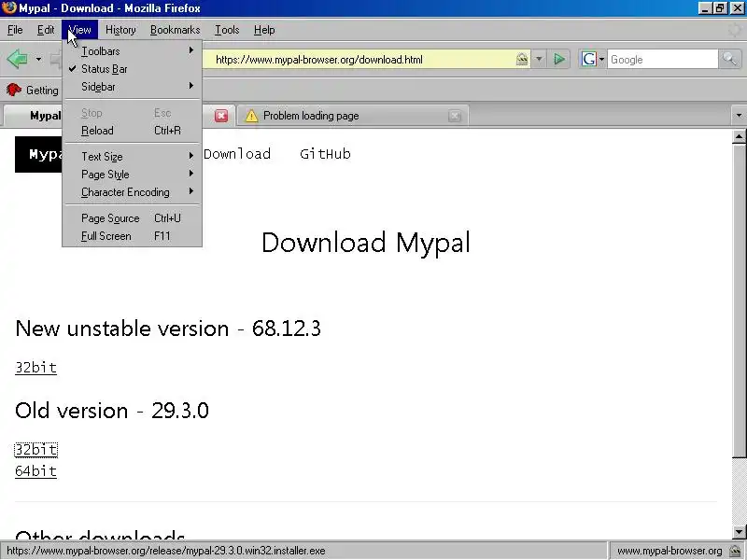Click the scrollbar up arrow
The height and width of the screenshot is (560, 747).
point(739,137)
